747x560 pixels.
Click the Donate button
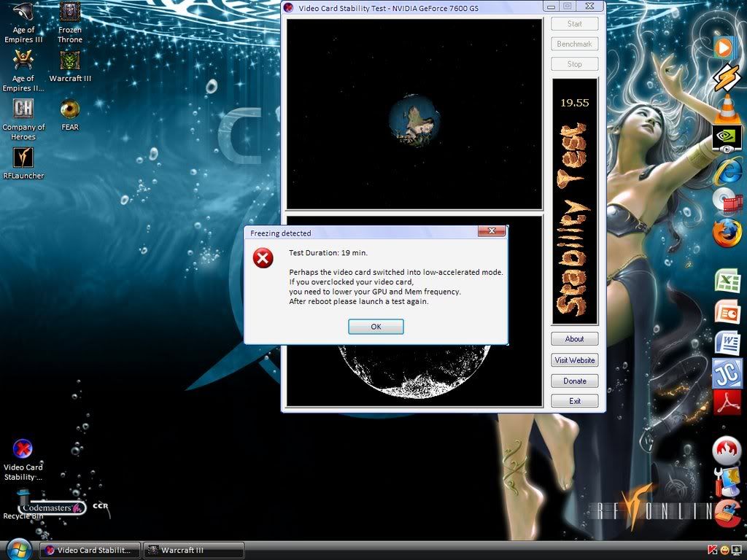(575, 381)
